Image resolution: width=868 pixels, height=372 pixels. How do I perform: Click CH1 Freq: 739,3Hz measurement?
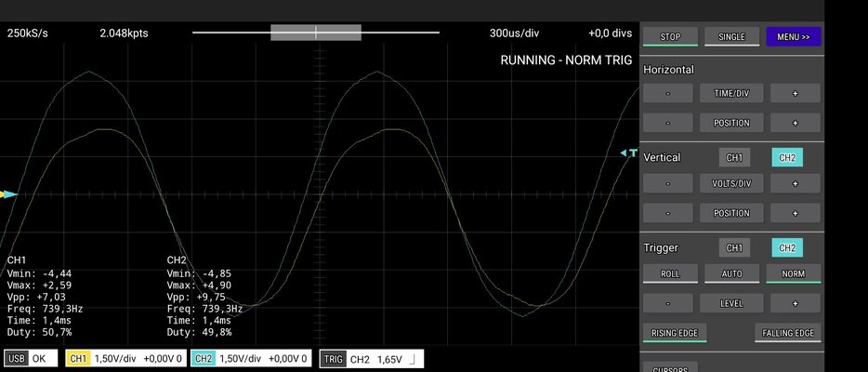(x=45, y=309)
